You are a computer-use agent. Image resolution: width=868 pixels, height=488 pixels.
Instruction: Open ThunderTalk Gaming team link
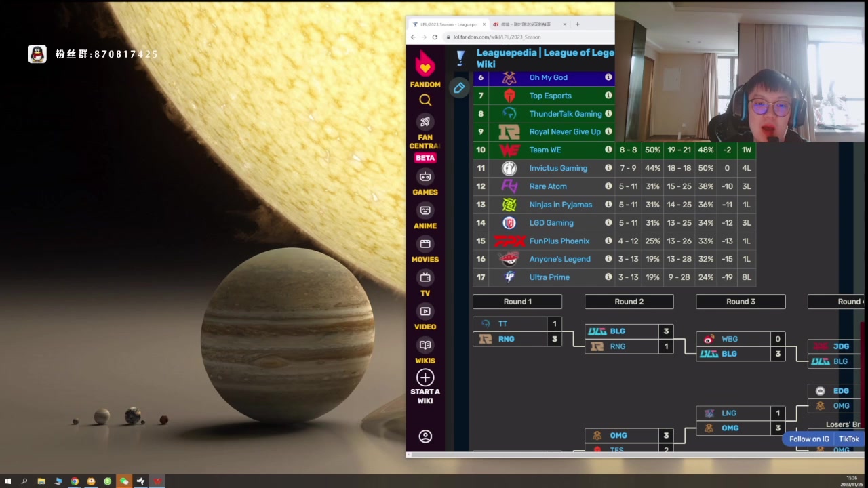tap(566, 114)
